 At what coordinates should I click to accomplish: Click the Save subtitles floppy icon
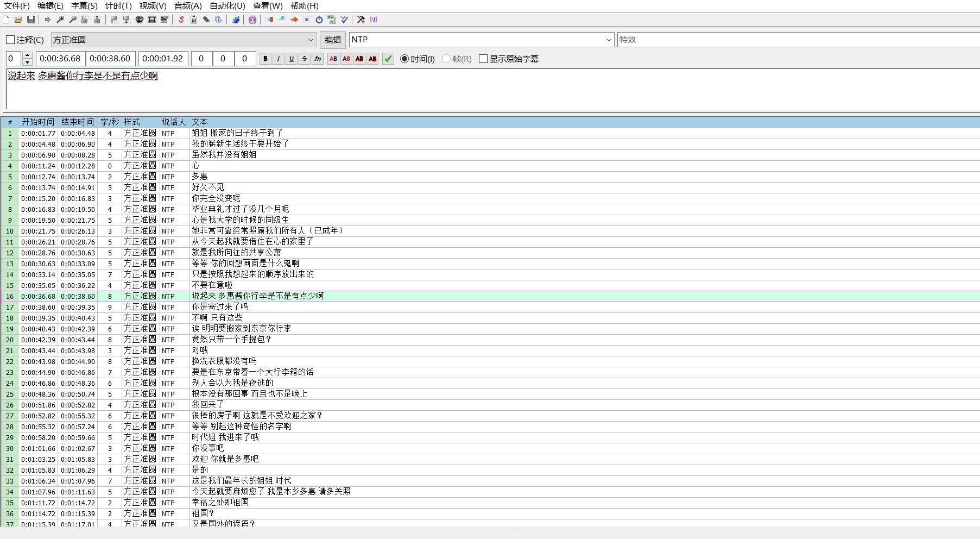31,20
